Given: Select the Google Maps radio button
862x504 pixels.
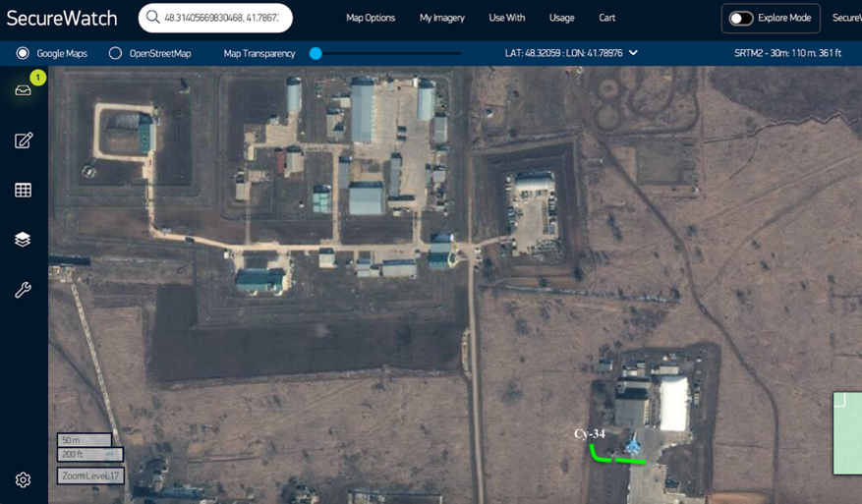Looking at the screenshot, I should click(x=23, y=53).
